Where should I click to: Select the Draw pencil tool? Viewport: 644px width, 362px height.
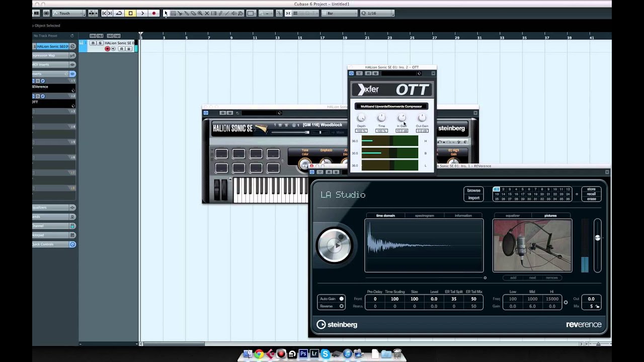[220, 13]
